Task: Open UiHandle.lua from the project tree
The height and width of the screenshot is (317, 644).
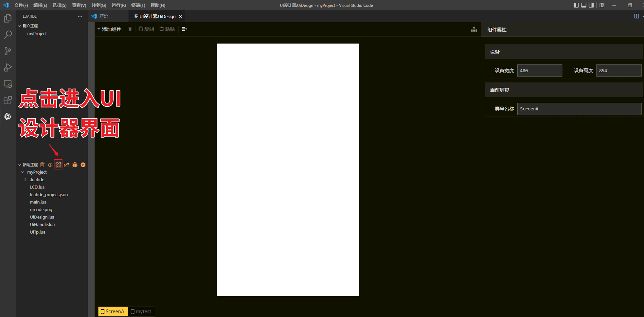Action: tap(42, 224)
